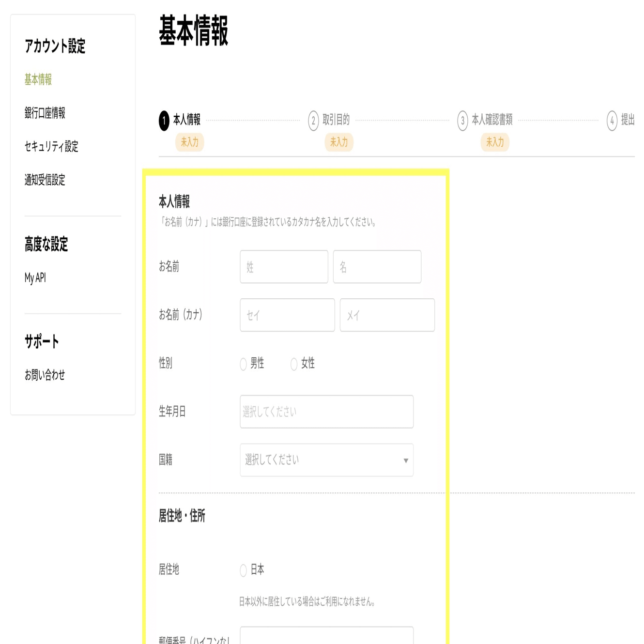644x644 pixels.
Task: Select the 男性 gender radio button
Action: pyautogui.click(x=243, y=364)
